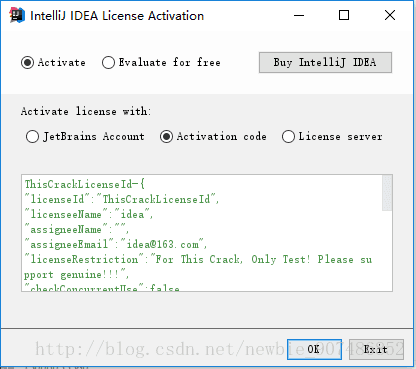The height and width of the screenshot is (369, 416).
Task: Minimize the License Activation window
Action: 299,15
